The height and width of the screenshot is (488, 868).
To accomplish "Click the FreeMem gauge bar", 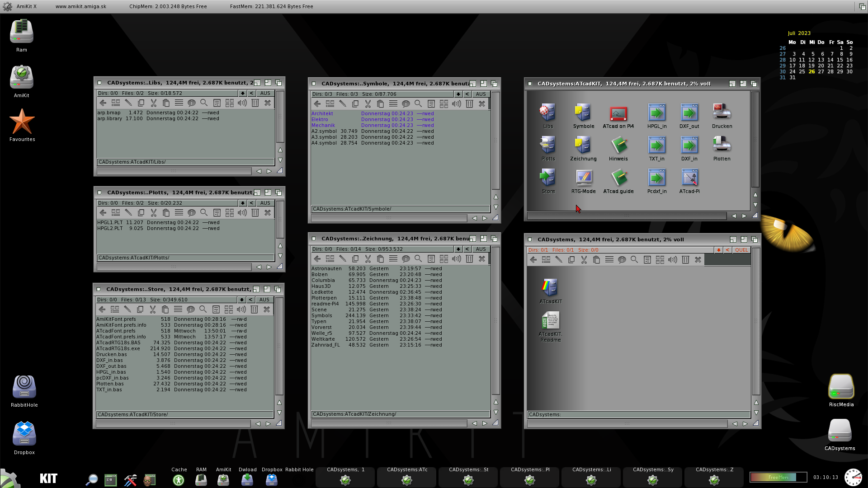I will pos(778,477).
